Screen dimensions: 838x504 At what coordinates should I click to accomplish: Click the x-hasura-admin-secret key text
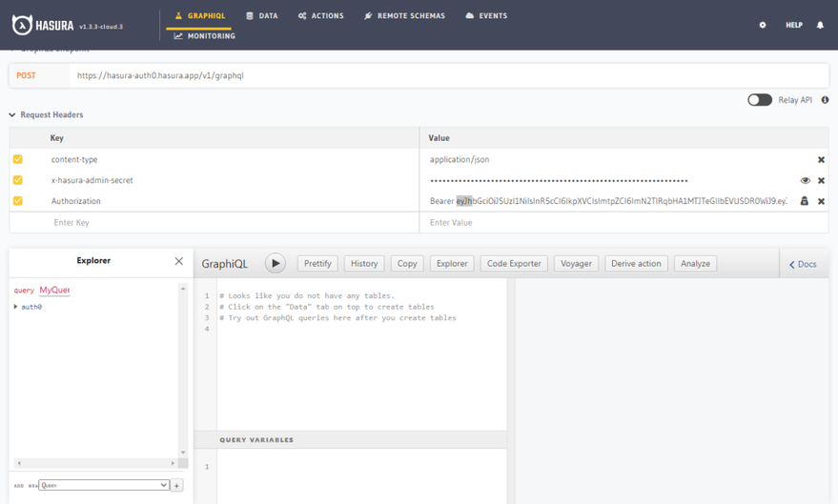92,180
